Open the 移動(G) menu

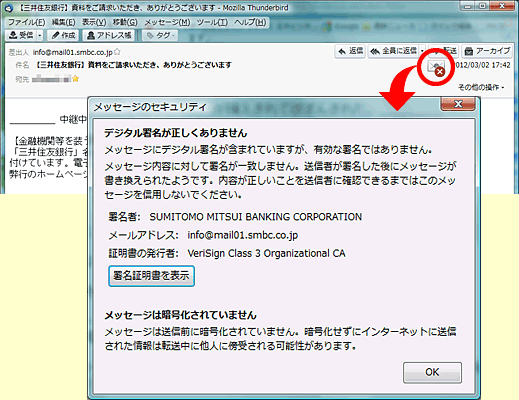(125, 22)
